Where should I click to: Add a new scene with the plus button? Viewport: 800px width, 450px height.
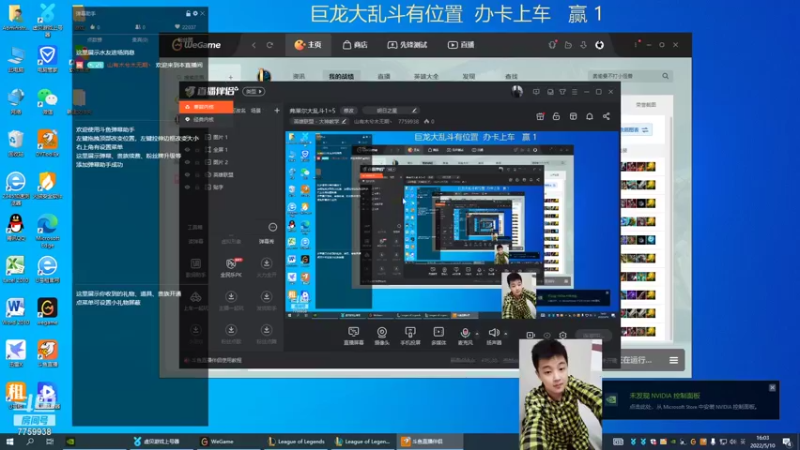(277, 110)
